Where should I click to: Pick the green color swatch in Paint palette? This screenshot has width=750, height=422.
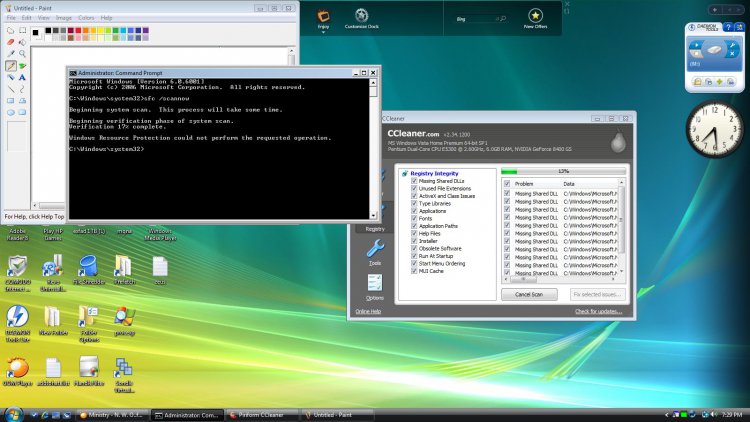[x=116, y=30]
